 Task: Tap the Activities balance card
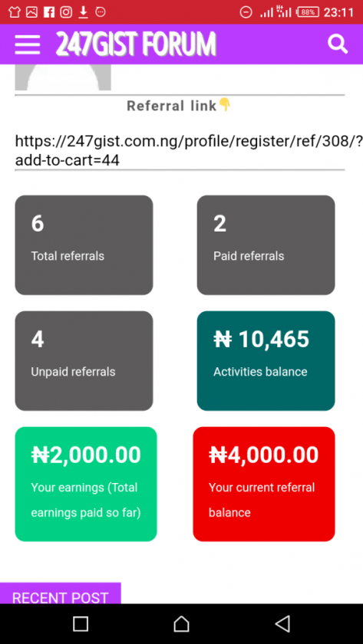pos(266,360)
